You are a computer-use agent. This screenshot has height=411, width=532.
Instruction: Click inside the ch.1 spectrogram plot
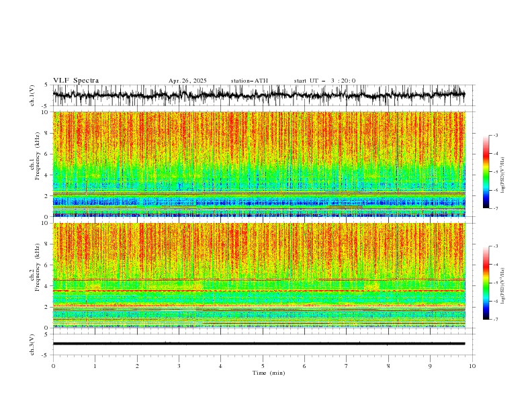[x=259, y=164]
